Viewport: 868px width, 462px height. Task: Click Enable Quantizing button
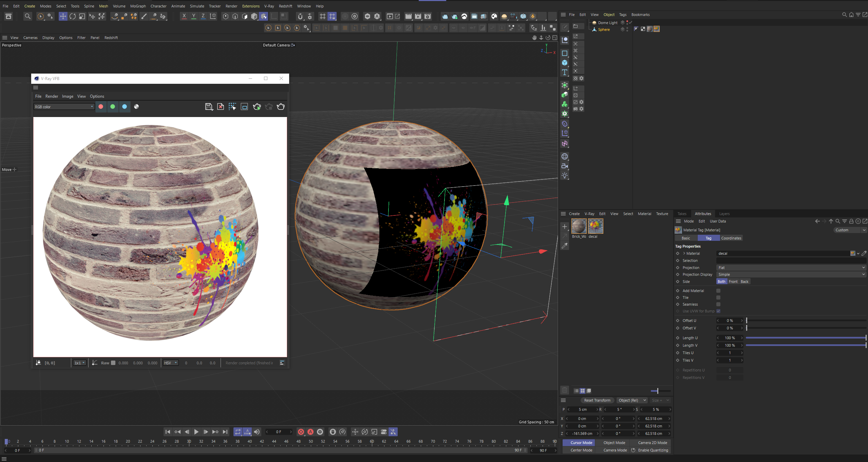point(650,450)
